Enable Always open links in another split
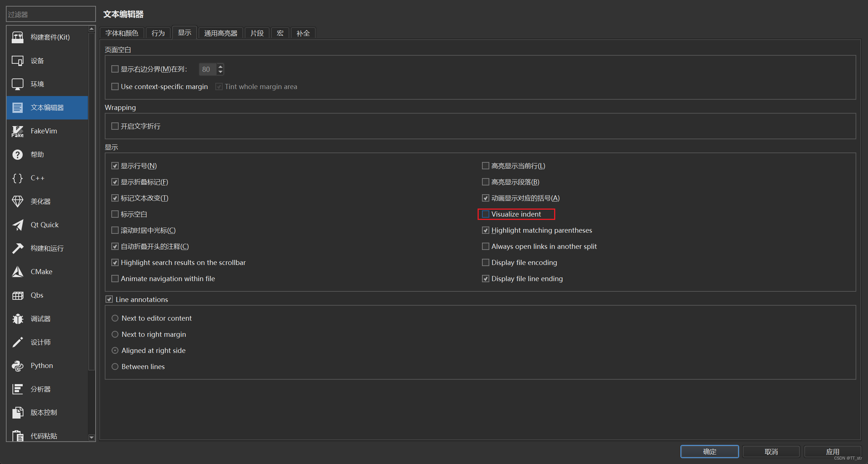 (486, 246)
